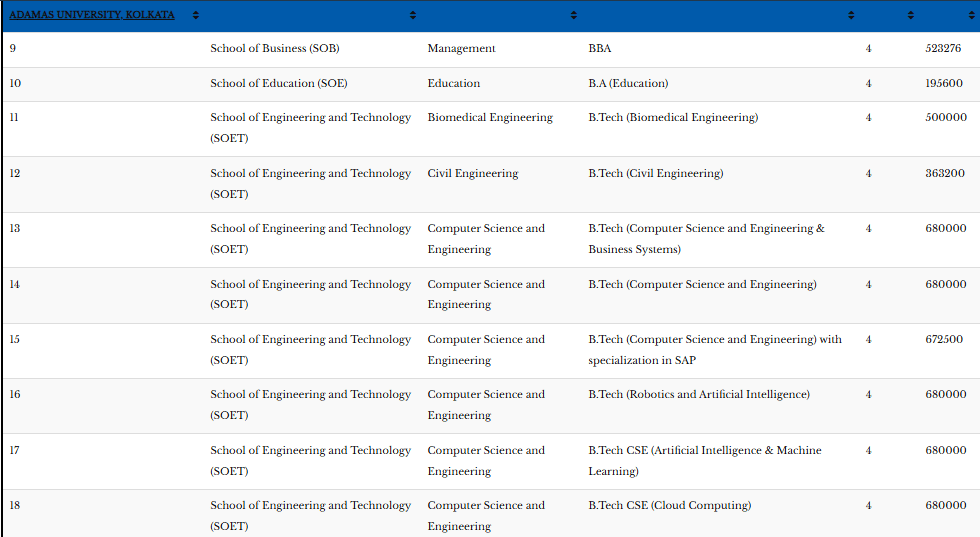Sort the duration column showing 4 values
Screen dimensions: 980x537
910,15
